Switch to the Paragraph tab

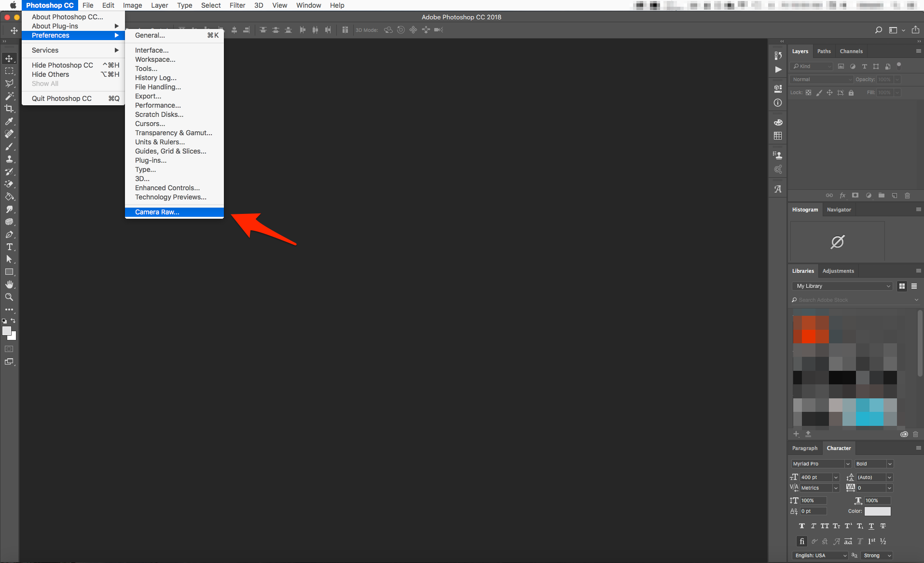pos(805,448)
